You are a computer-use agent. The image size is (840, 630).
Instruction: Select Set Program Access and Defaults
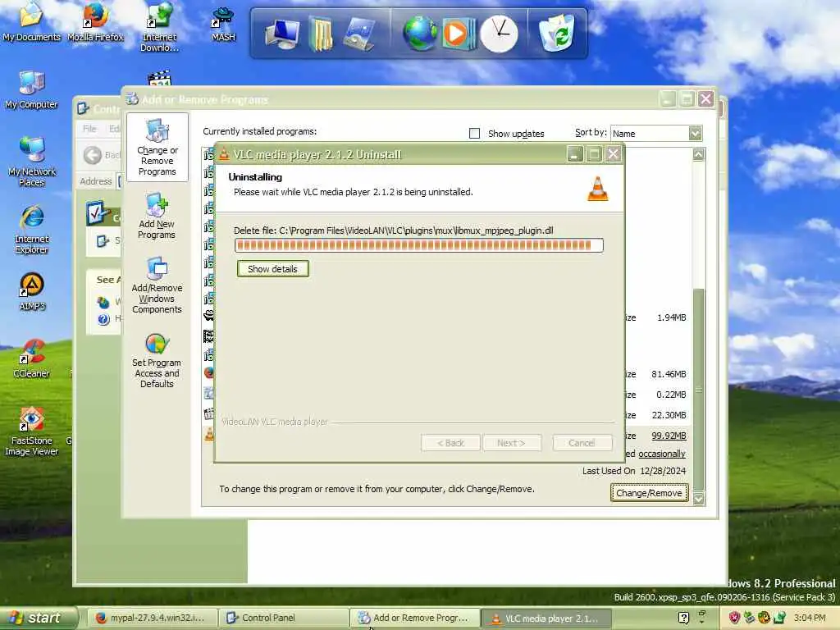157,361
